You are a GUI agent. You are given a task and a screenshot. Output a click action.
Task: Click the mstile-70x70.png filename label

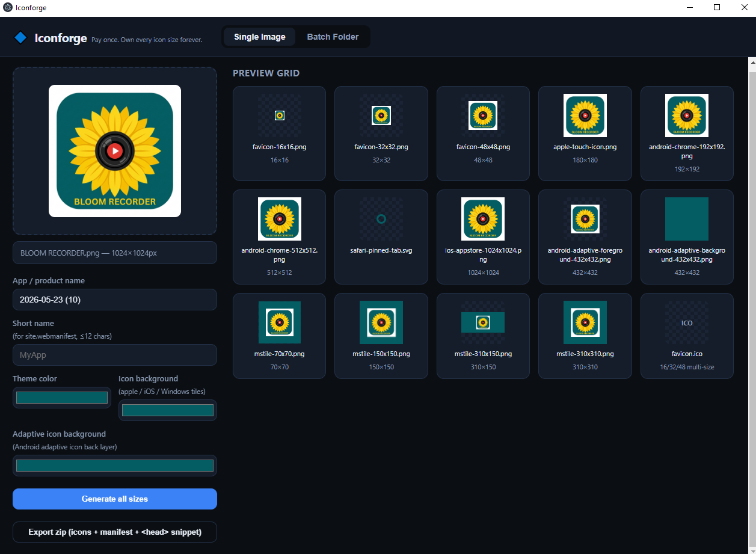[x=280, y=354]
